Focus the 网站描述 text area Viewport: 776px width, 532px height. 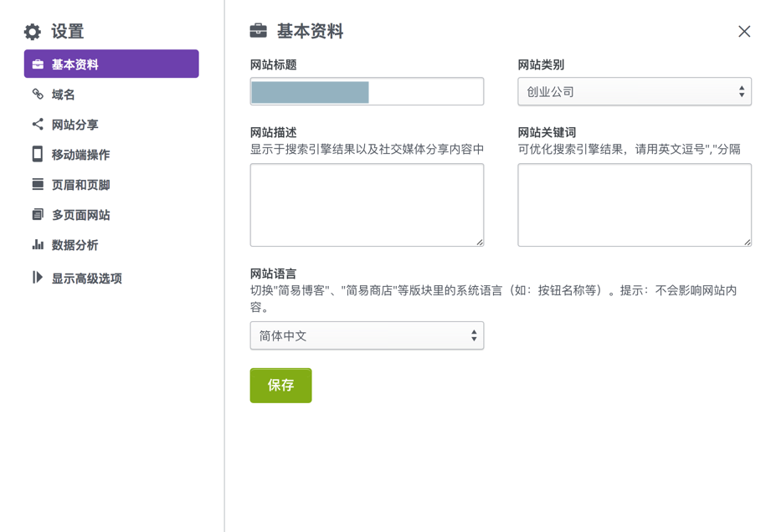367,205
